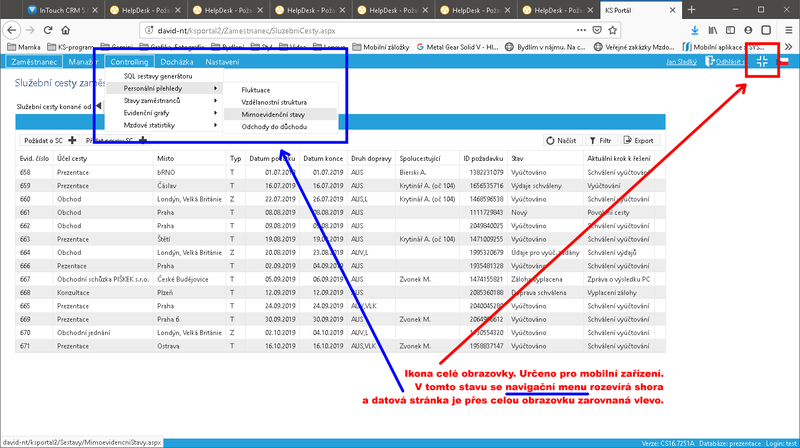Close the KS Portál tab
Viewport: 800px width, 448px height.
[672, 10]
